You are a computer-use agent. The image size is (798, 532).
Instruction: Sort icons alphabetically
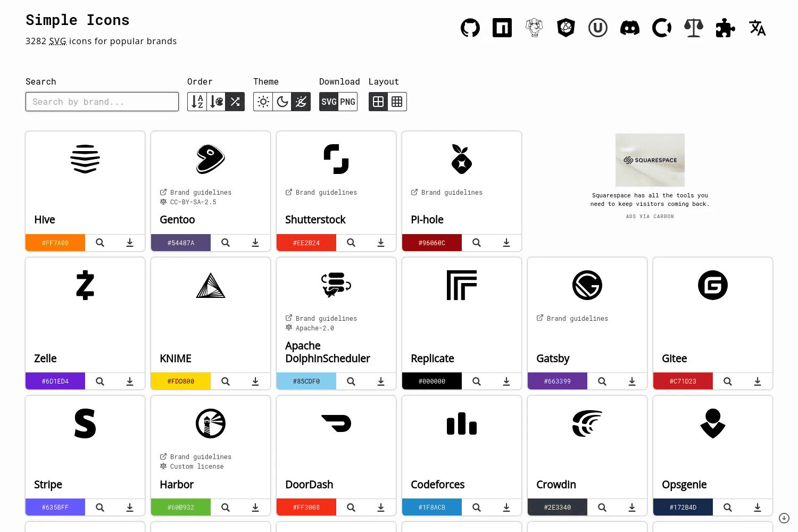point(197,102)
